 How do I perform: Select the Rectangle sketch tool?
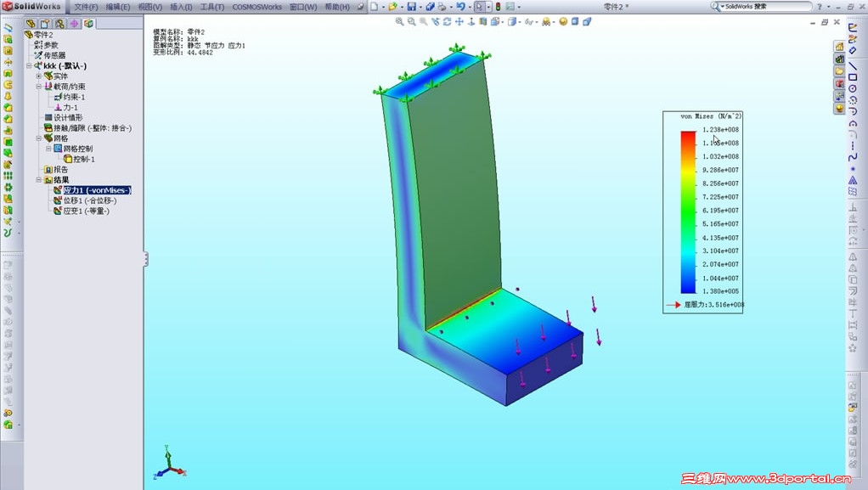coord(853,77)
